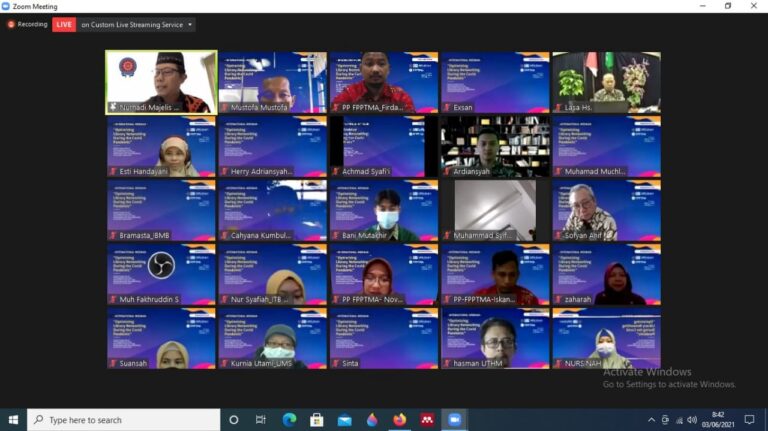Switch to Firefox in taskbar
The height and width of the screenshot is (431, 768).
399,420
